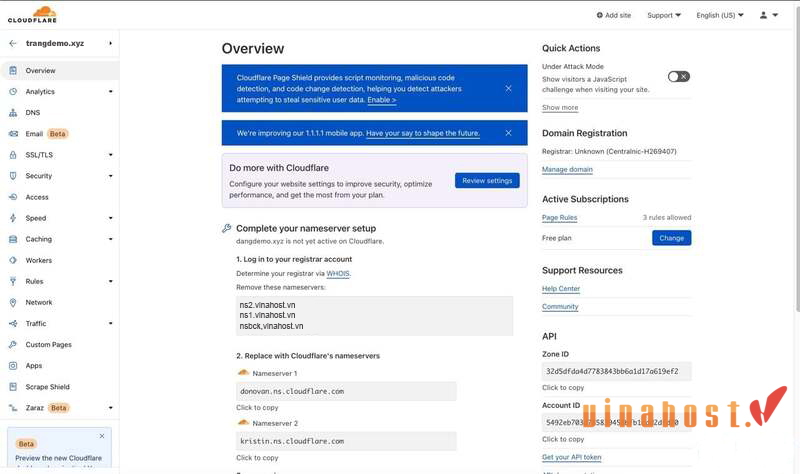Open the Support dropdown

click(664, 15)
